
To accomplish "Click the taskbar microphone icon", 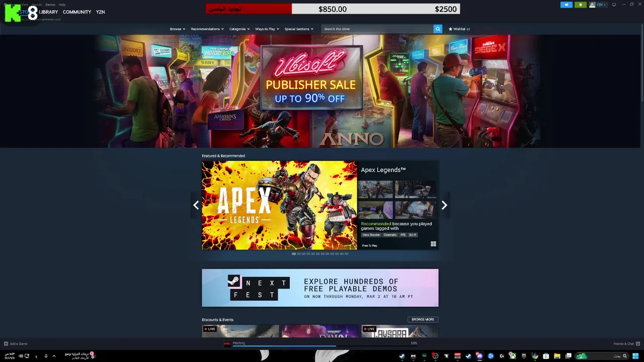I will 46,356.
